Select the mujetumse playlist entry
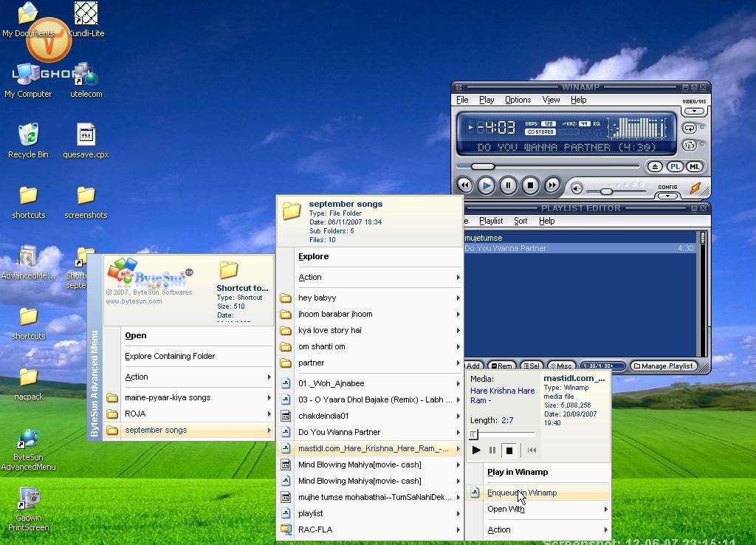The image size is (756, 545). tap(579, 238)
